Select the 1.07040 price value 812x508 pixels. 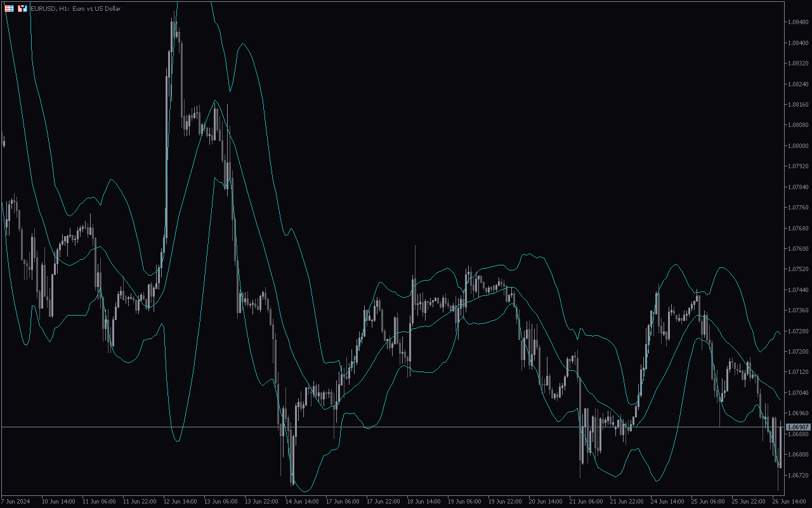797,392
